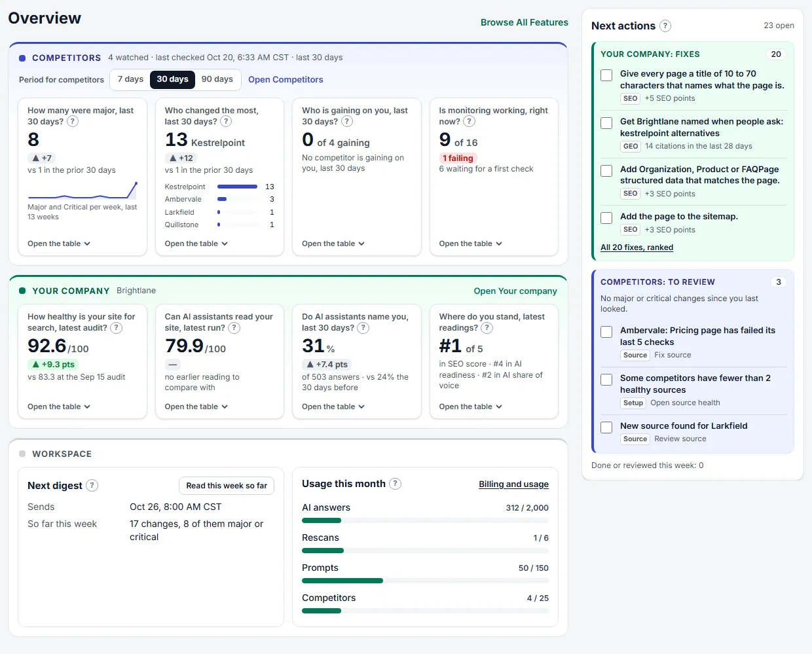This screenshot has height=654, width=812.
Task: Check 'Add the page to the sitemap'
Action: click(x=606, y=218)
